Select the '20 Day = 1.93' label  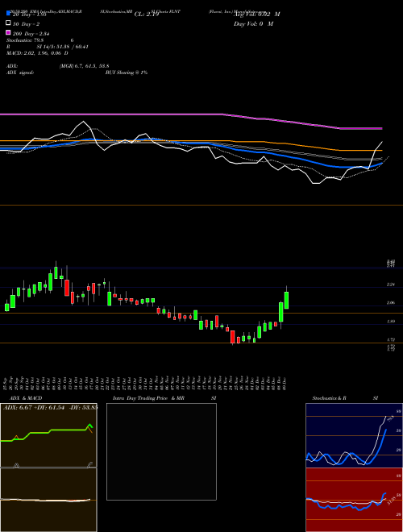[x=29, y=15]
